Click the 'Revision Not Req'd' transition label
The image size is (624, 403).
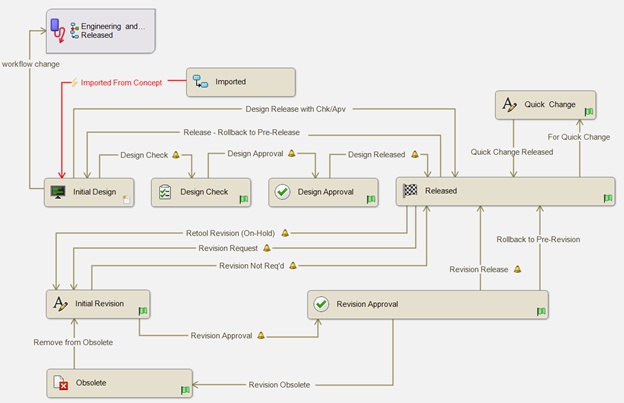252,266
